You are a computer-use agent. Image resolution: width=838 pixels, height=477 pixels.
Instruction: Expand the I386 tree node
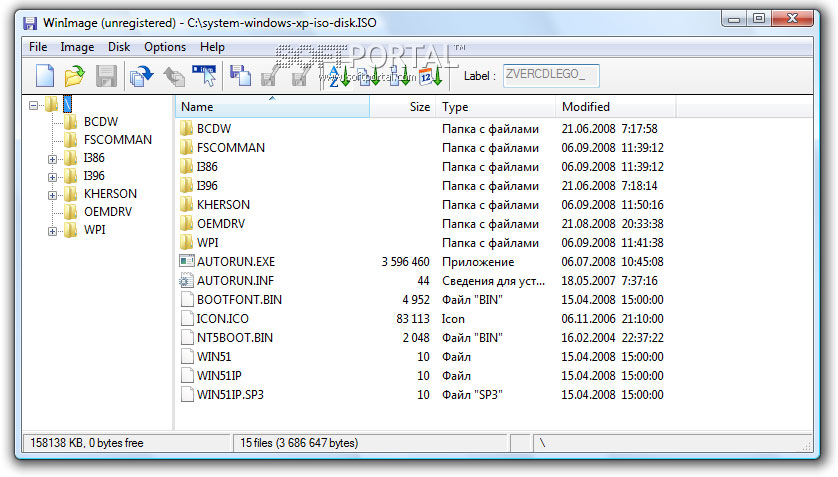[x=52, y=159]
